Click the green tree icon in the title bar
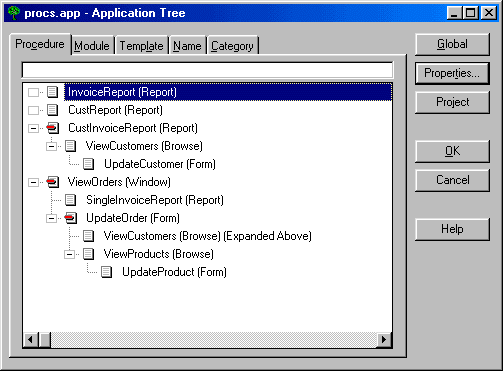 (14, 13)
